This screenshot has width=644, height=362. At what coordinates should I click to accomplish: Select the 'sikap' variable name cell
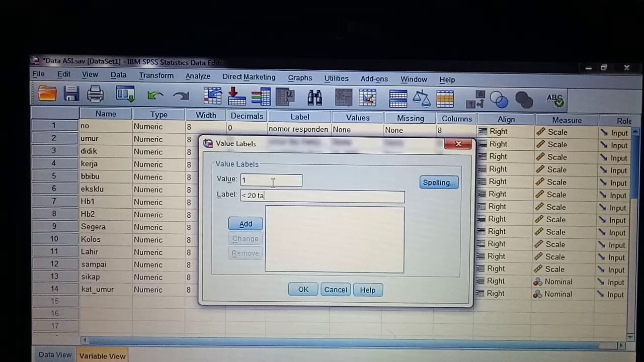click(105, 277)
